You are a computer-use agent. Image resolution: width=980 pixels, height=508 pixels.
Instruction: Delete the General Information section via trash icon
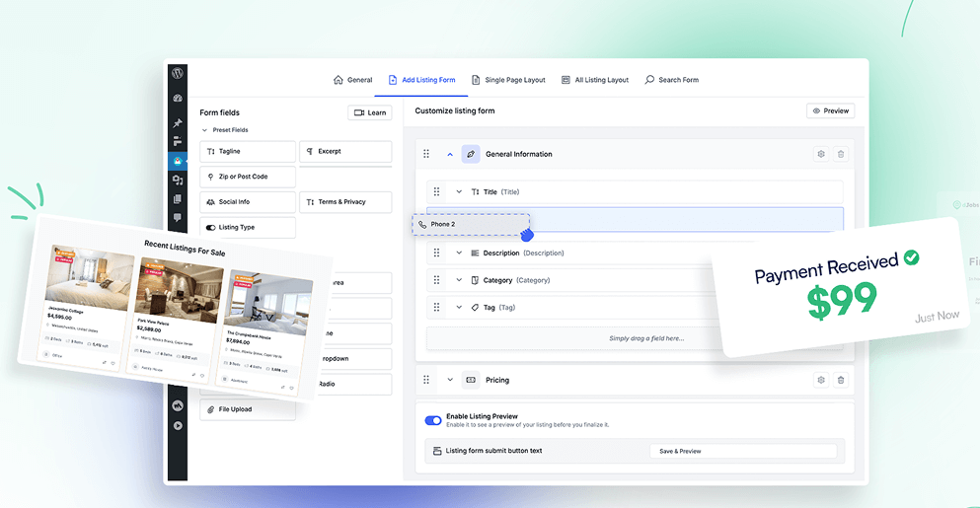841,154
